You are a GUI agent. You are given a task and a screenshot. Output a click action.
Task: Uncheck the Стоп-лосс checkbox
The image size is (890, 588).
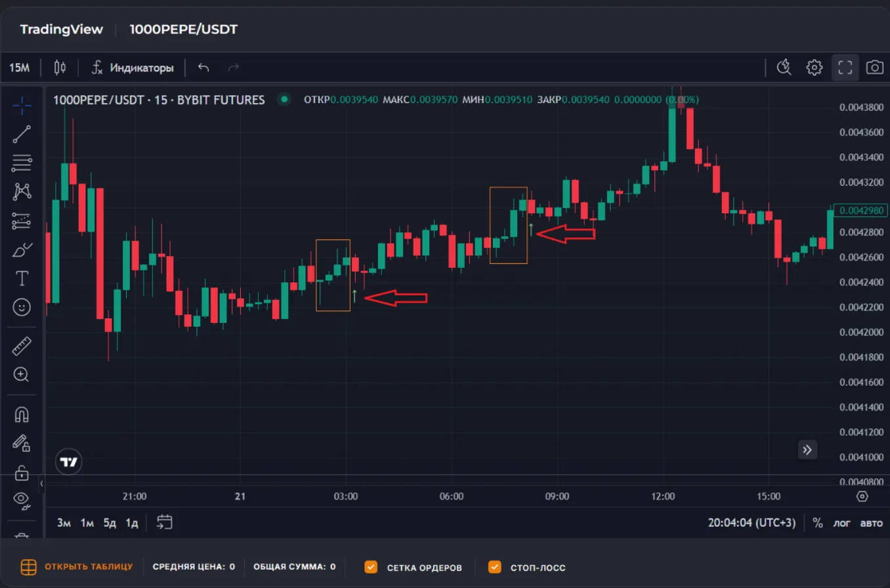point(495,567)
